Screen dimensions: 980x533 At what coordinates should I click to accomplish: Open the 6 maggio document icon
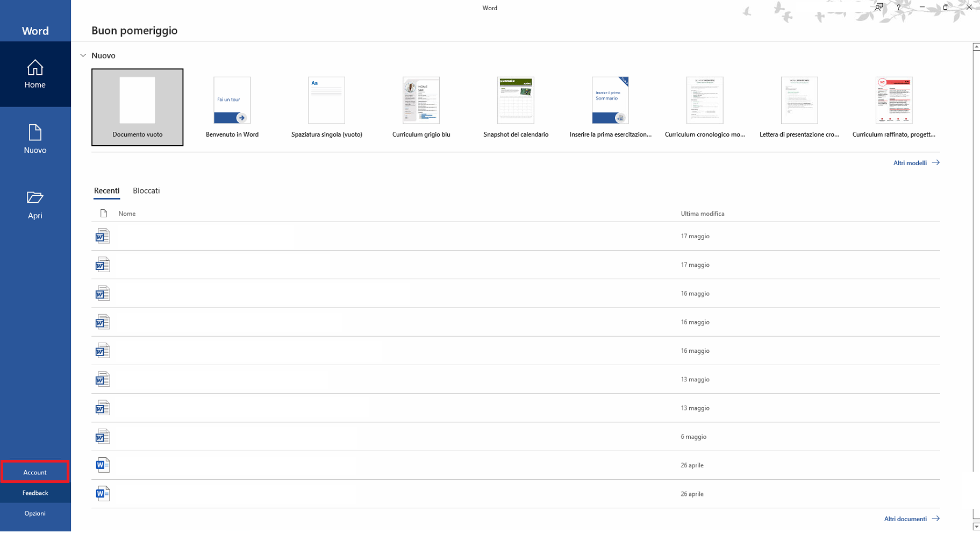[103, 436]
